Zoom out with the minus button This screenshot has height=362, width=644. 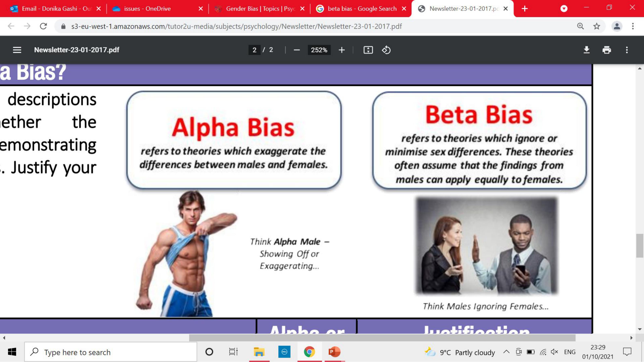point(296,50)
